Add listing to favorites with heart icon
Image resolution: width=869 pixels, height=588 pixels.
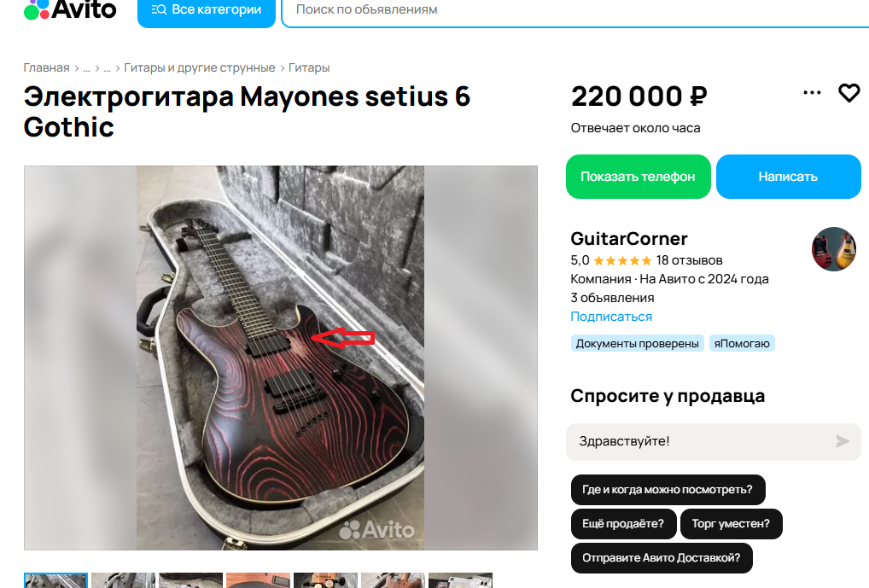pos(849,93)
